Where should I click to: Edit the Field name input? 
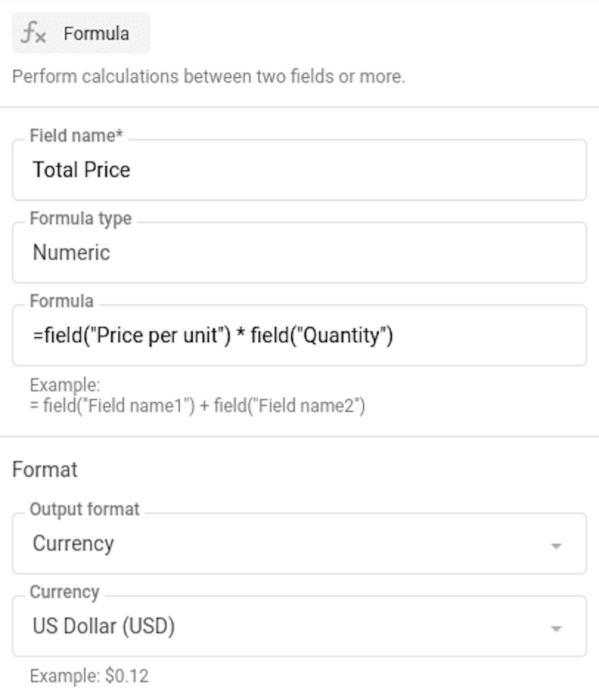pos(299,170)
